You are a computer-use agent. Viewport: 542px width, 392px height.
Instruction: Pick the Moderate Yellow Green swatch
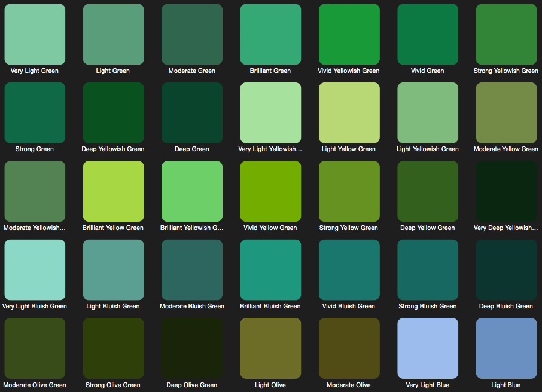(506, 112)
